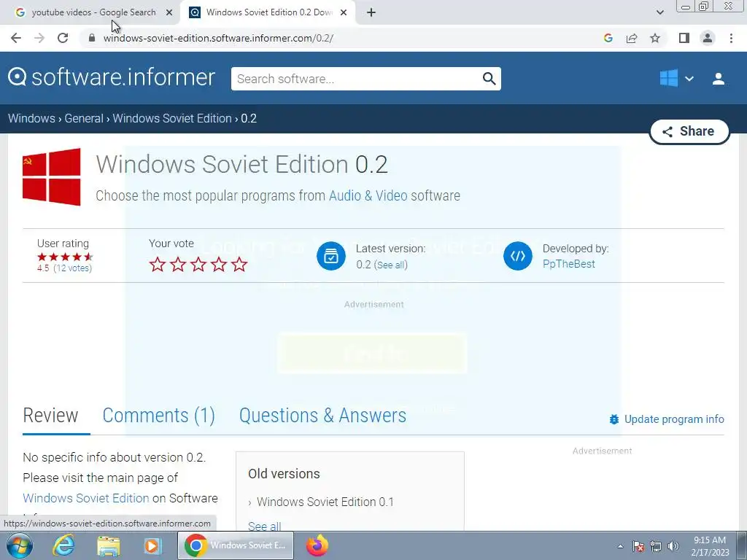Switch to Comments (1) tab
The height and width of the screenshot is (560, 747).
tap(158, 415)
